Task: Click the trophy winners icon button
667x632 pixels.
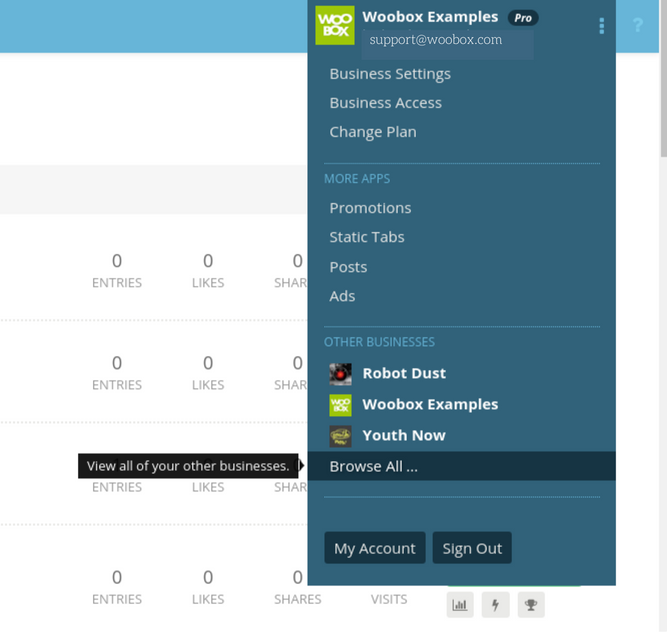Action: pyautogui.click(x=531, y=604)
